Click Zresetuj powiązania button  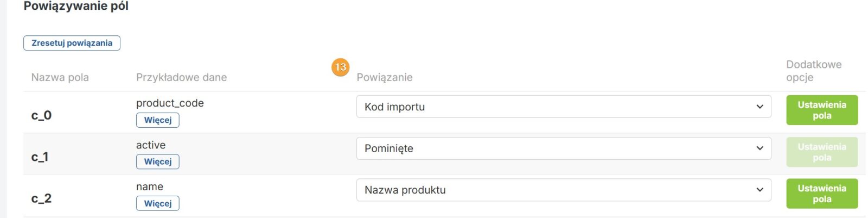72,43
